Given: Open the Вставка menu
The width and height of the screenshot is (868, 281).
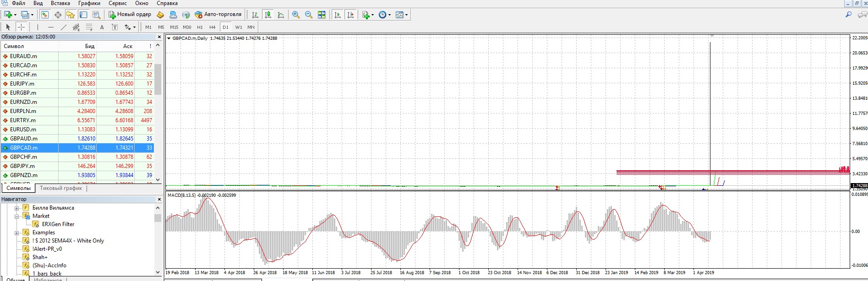Looking at the screenshot, I should (x=60, y=3).
